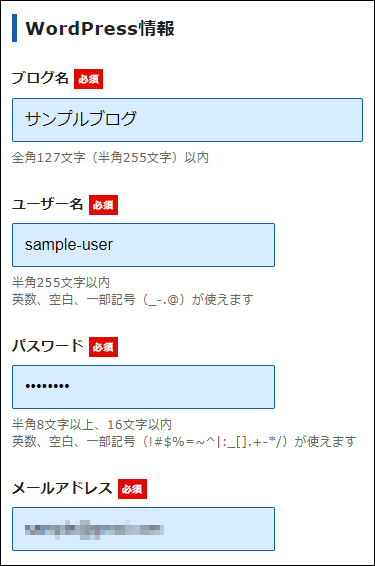This screenshot has width=375, height=566.
Task: Select the パスワード input field
Action: tap(143, 387)
